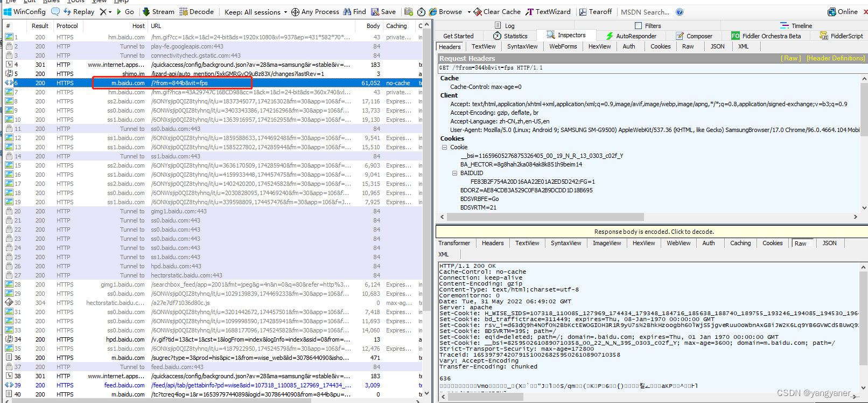The height and width of the screenshot is (403, 868).
Task: Click Tearoff in the toolbar
Action: (596, 11)
